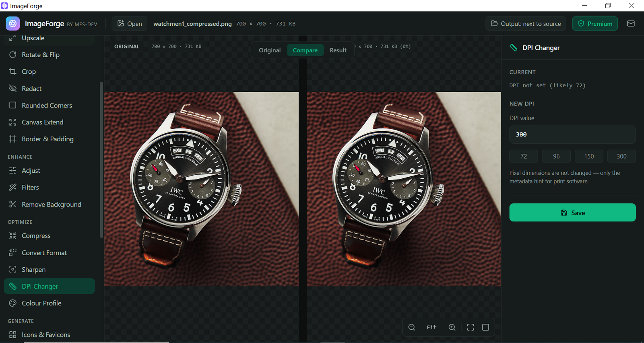Open the Adjust sliders icon
Viewport: 644px width, 343px height.
13,170
